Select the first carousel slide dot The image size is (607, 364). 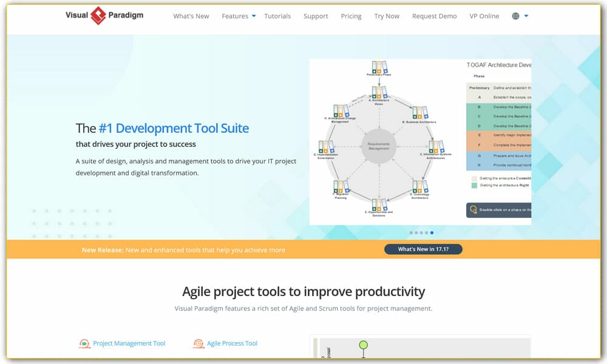tap(411, 232)
